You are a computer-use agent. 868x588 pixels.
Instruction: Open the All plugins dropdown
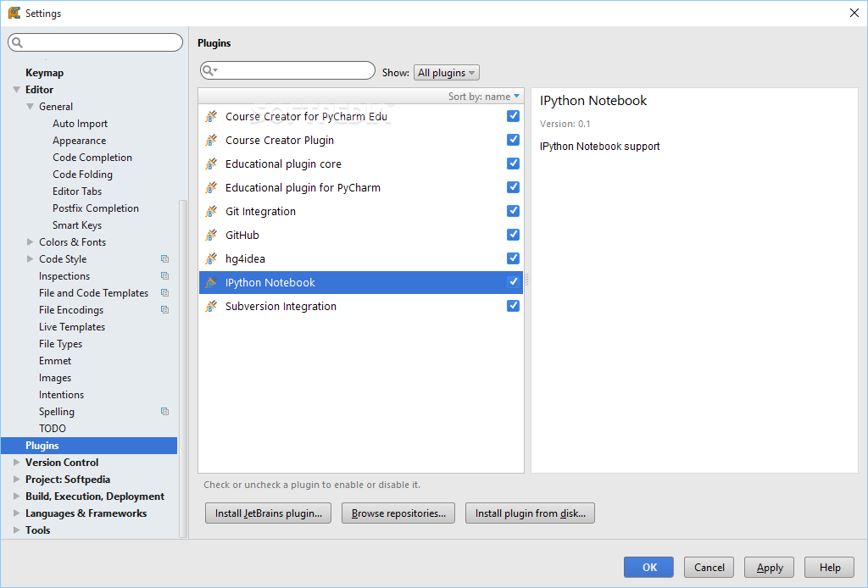coord(446,72)
